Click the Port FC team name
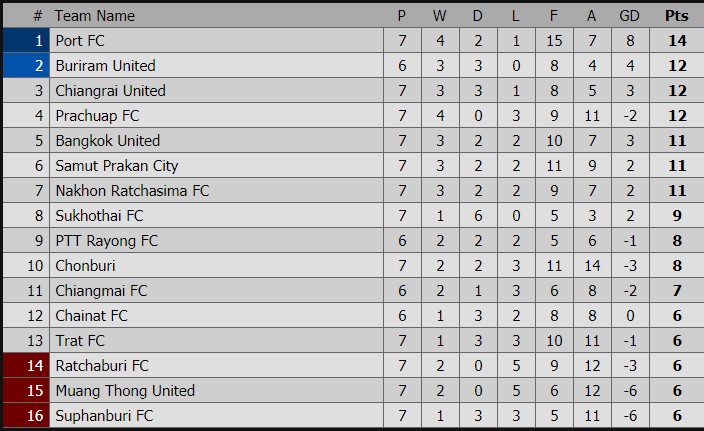 (x=80, y=41)
